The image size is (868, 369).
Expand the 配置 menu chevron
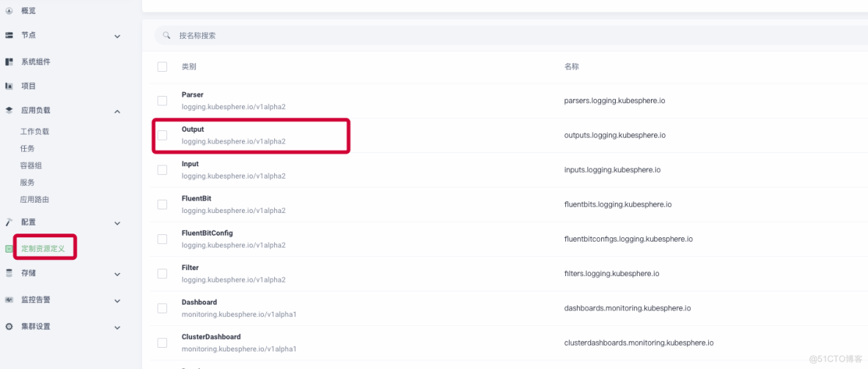(117, 223)
